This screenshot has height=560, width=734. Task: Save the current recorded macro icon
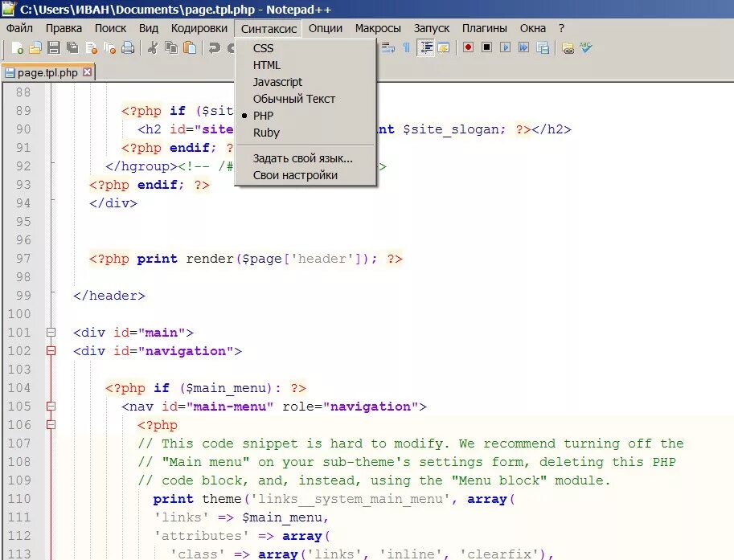pos(543,47)
